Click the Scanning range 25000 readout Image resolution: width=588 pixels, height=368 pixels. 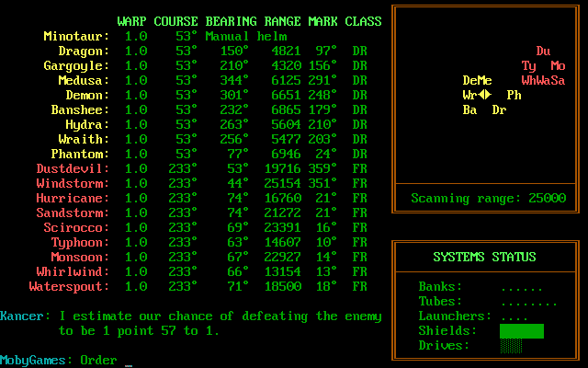(x=488, y=199)
